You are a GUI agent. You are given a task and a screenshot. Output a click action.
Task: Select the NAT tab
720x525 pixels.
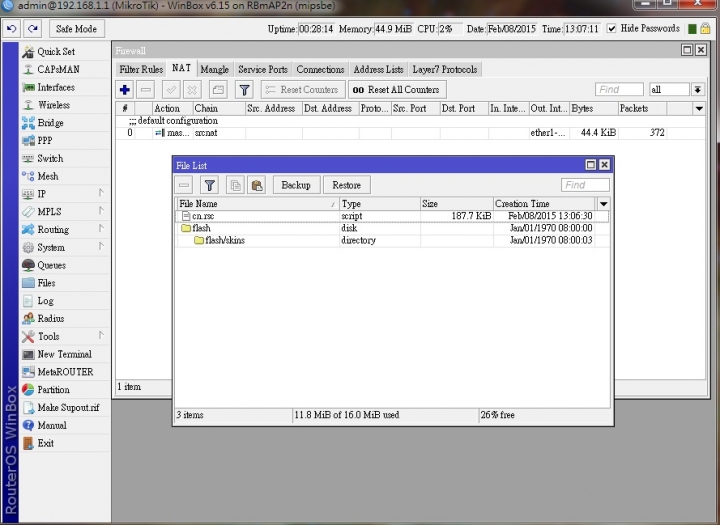[181, 68]
